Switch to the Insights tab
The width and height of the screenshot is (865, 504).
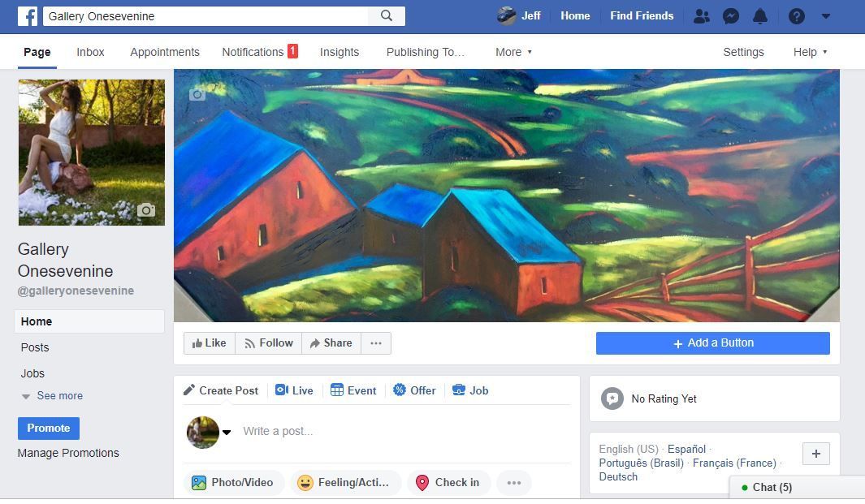(340, 52)
